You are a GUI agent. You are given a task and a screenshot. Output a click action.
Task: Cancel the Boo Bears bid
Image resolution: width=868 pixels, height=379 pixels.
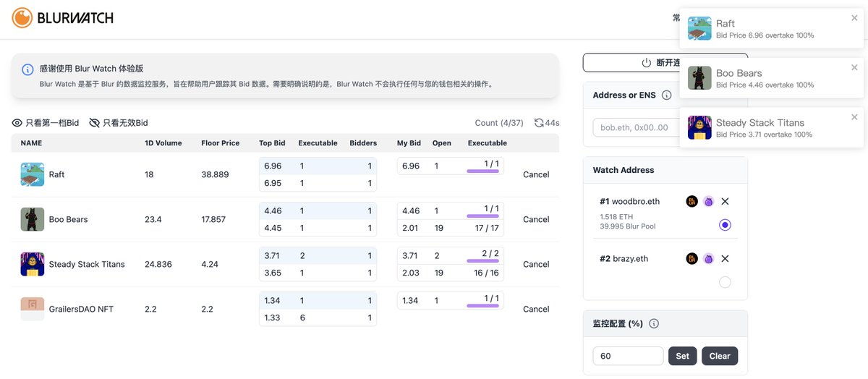pyautogui.click(x=536, y=219)
